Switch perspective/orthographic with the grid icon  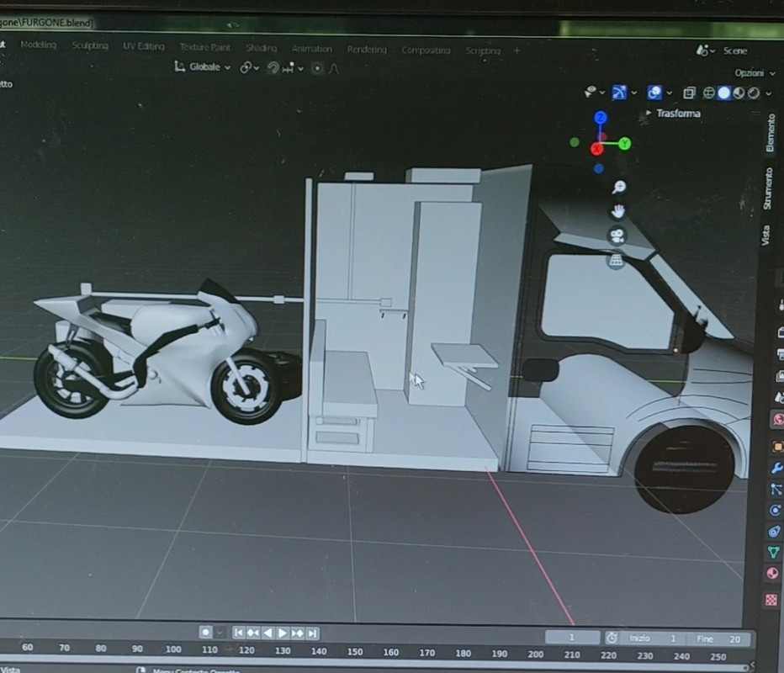click(617, 261)
